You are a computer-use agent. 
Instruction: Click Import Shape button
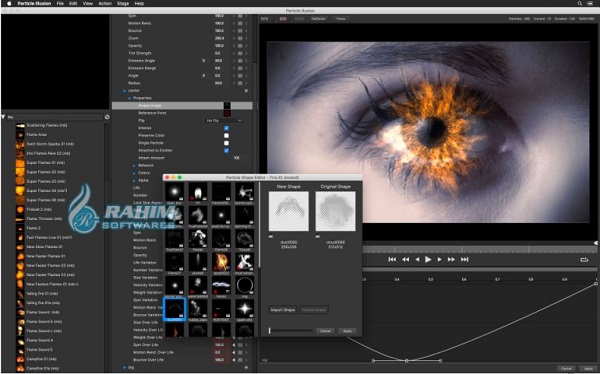pos(283,310)
